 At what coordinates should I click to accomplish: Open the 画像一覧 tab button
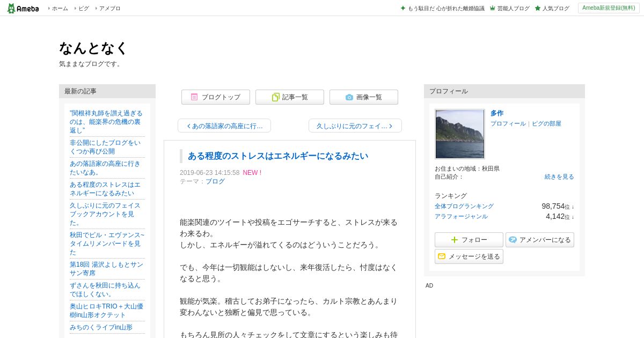364,97
